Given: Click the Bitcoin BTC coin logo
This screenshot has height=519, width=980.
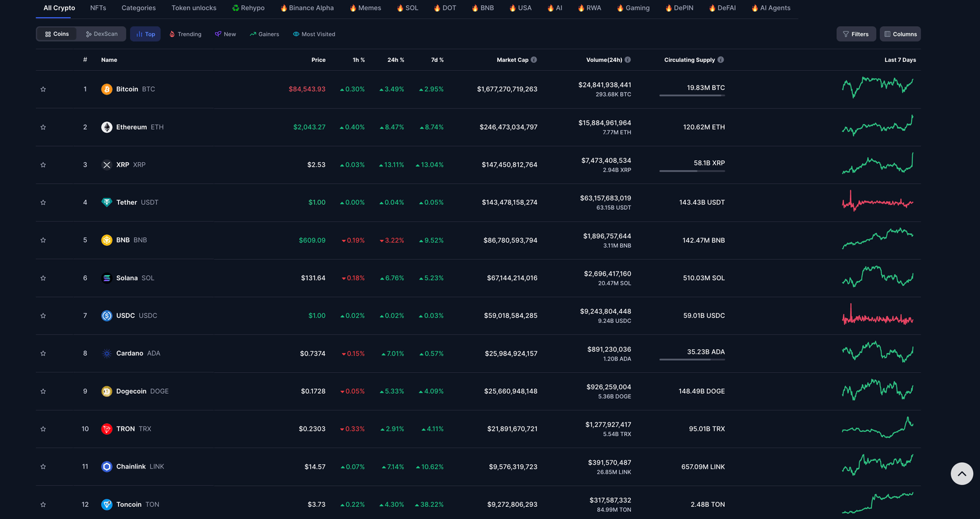Looking at the screenshot, I should pos(106,89).
